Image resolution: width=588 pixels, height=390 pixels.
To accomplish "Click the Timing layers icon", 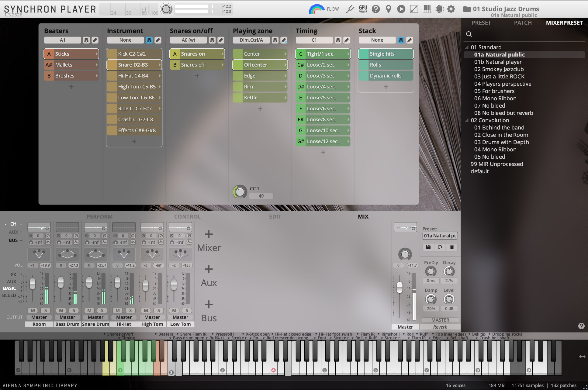I will coord(338,40).
